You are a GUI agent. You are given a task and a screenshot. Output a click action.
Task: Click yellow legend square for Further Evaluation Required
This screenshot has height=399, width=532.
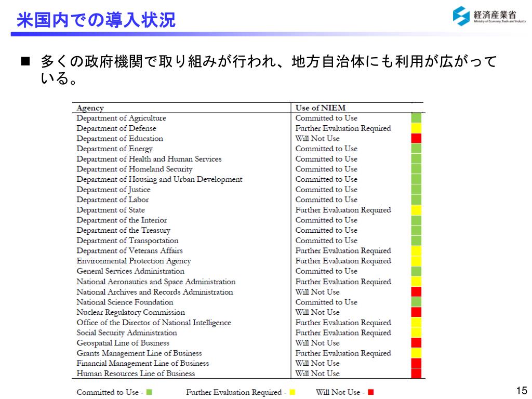click(292, 392)
